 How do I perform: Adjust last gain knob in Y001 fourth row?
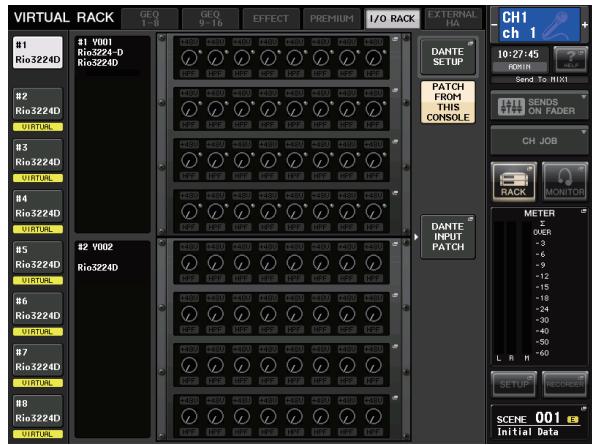[x=373, y=211]
